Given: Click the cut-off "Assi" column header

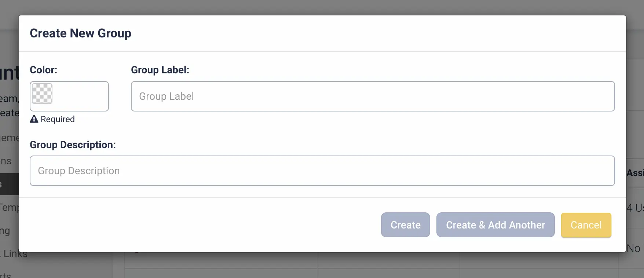Looking at the screenshot, I should [635, 173].
